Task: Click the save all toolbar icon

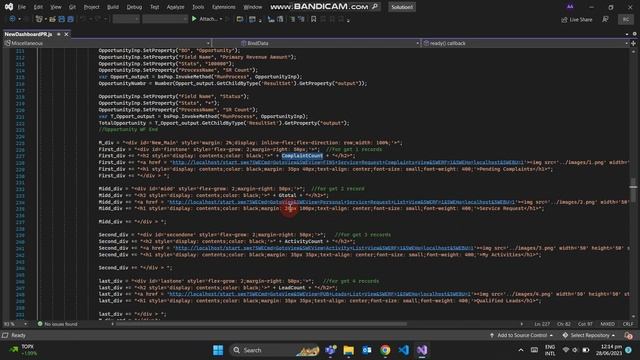Action: point(70,19)
